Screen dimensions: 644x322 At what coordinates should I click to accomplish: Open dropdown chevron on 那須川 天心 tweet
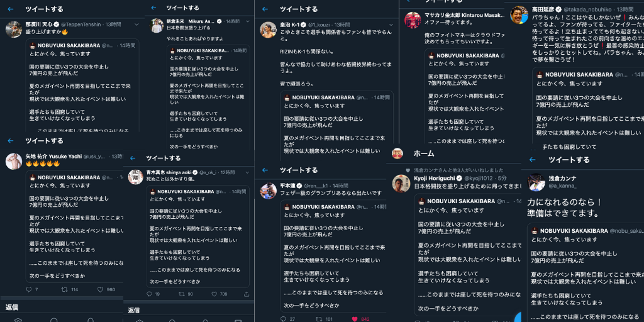136,25
